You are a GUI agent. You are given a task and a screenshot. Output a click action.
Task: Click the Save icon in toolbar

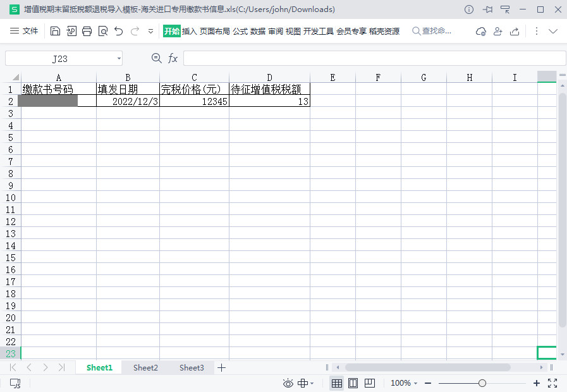[x=55, y=31]
